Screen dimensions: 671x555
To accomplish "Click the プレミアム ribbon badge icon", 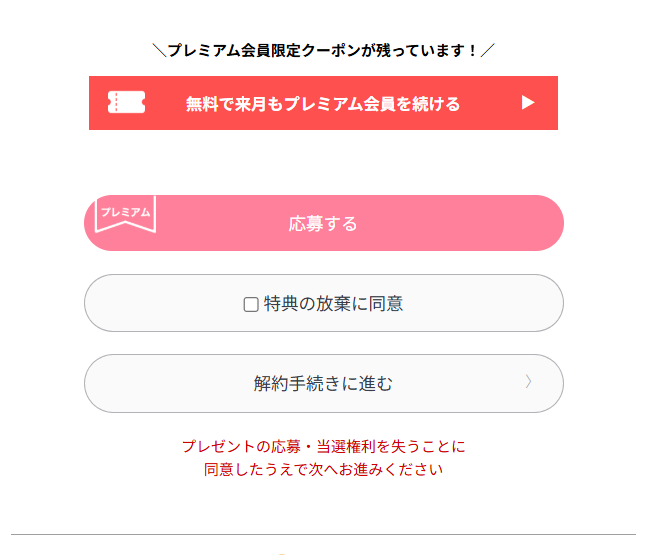I will (x=125, y=215).
